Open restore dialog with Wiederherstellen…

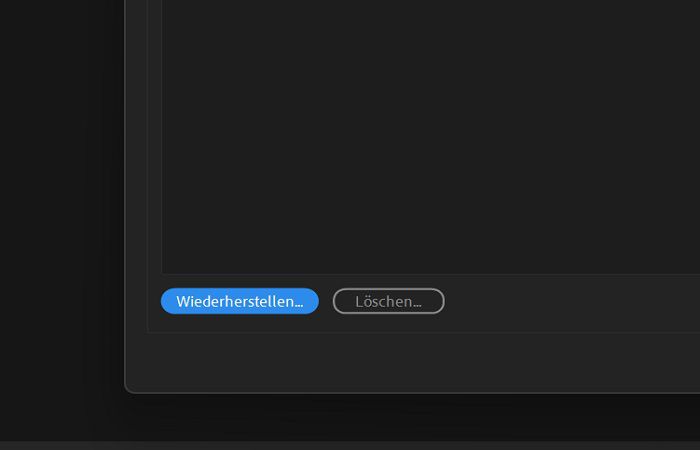click(x=240, y=301)
